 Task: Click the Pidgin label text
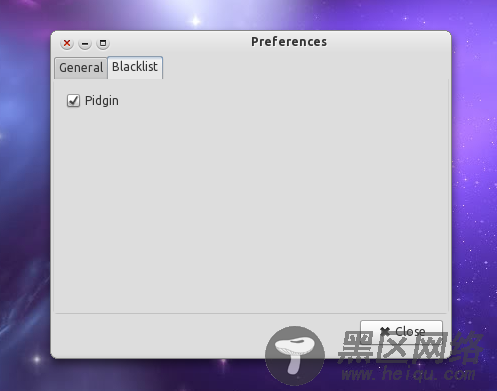coord(102,101)
